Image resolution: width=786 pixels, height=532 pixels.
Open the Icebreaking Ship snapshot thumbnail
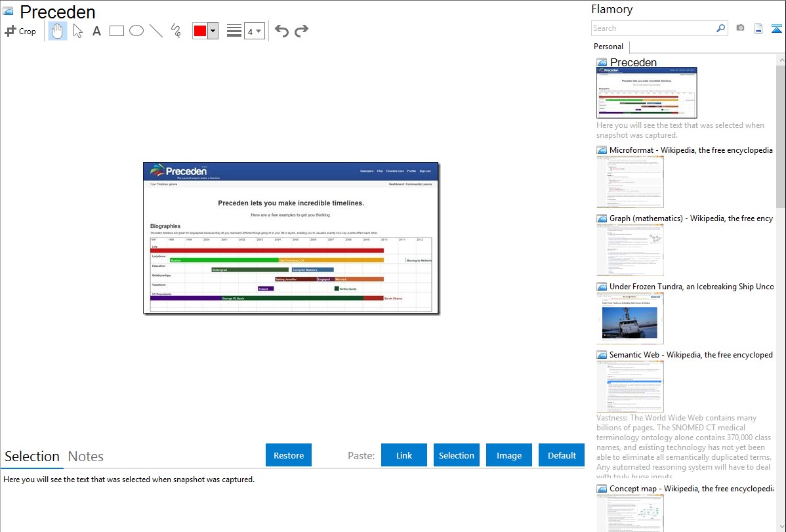pyautogui.click(x=630, y=318)
